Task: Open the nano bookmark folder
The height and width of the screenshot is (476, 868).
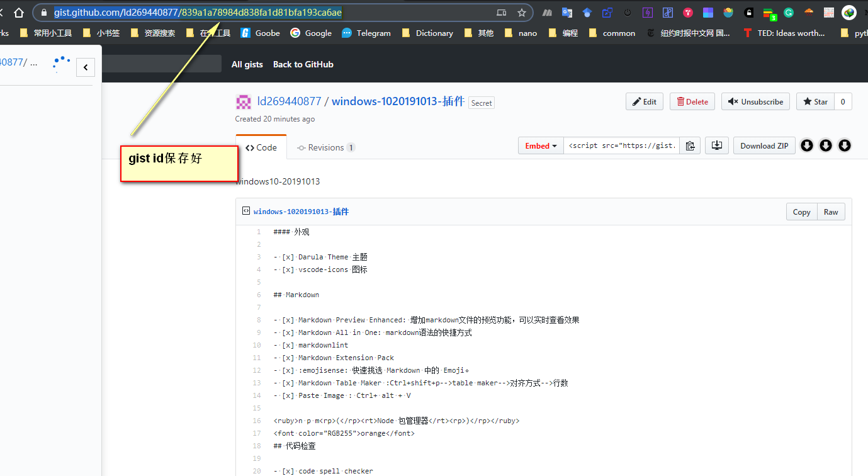Action: click(x=521, y=33)
